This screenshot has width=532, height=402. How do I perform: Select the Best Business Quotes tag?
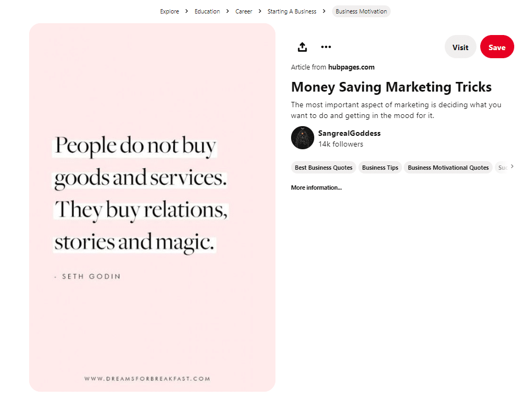click(323, 168)
